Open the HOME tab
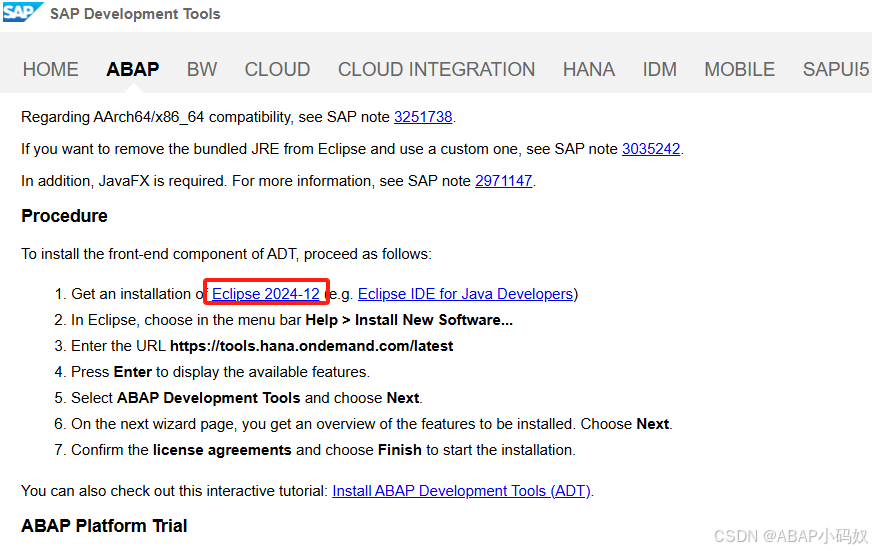Screen dimensions: 872x551 [51, 70]
